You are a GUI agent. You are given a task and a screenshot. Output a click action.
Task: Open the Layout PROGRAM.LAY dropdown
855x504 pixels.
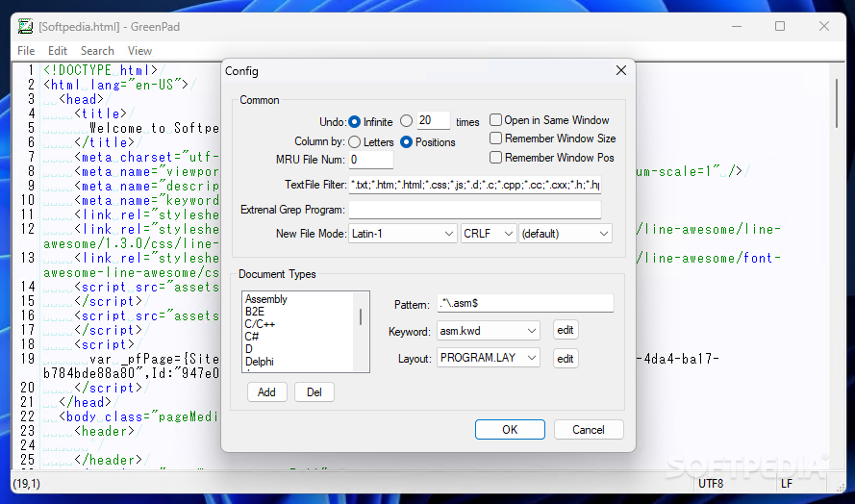[x=489, y=358]
